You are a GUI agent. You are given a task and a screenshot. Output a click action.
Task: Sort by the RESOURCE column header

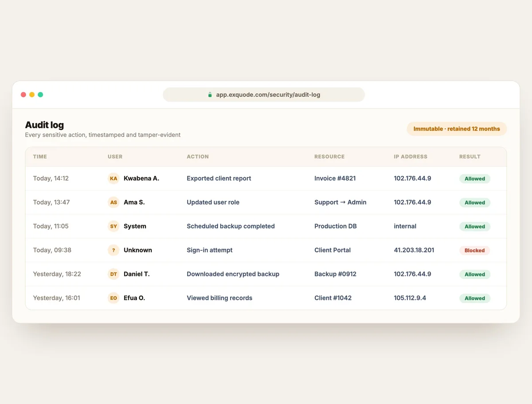pyautogui.click(x=329, y=157)
